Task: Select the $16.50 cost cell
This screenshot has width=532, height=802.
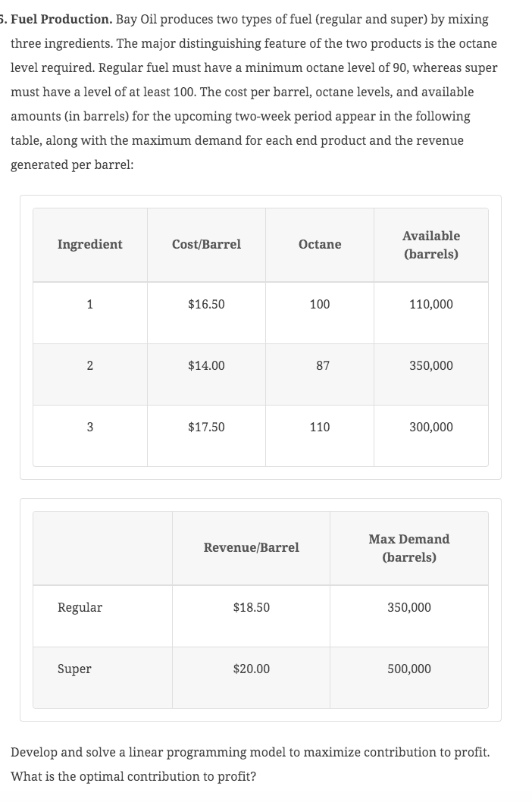Action: point(206,304)
